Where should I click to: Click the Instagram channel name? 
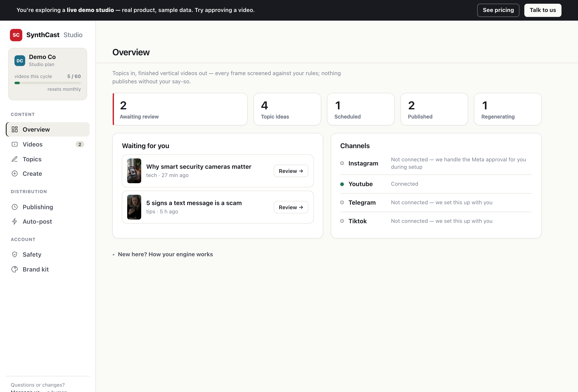[363, 163]
